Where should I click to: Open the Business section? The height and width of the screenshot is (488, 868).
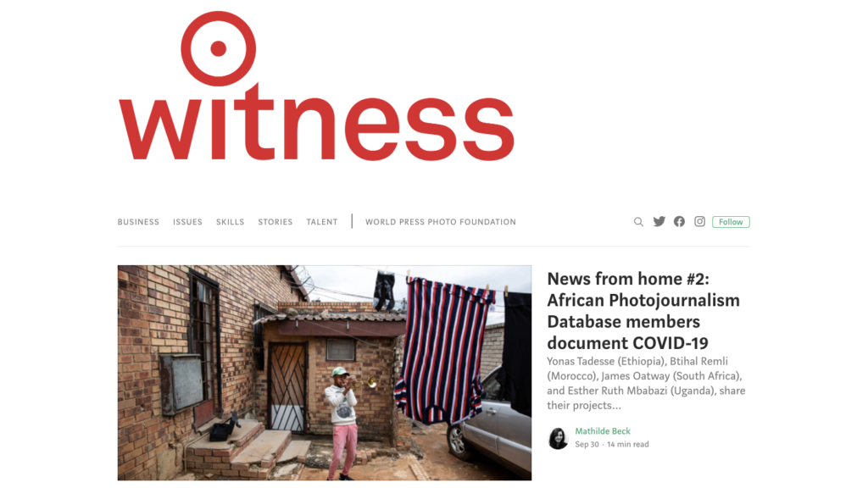[x=138, y=222]
